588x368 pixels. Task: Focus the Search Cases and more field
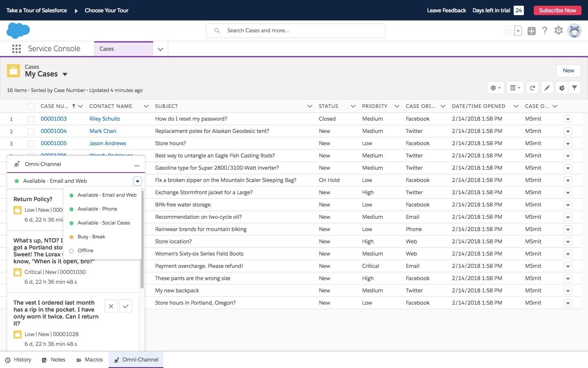click(296, 31)
